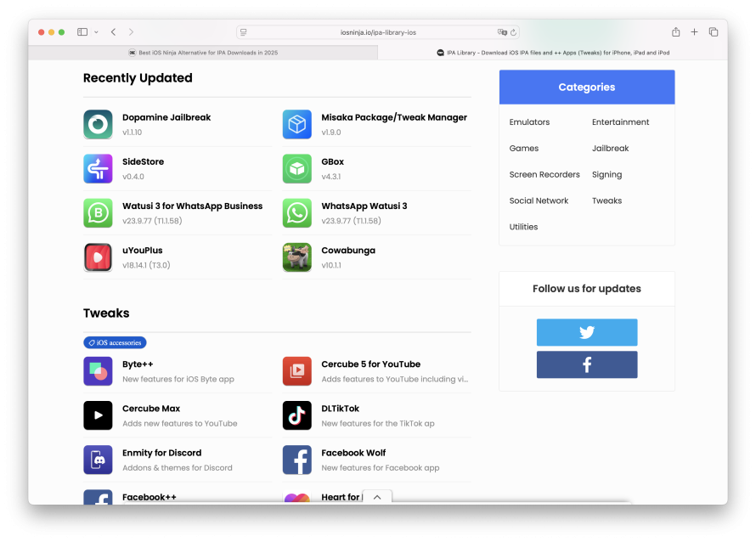756x542 pixels.
Task: Click the iOS accessories tag badge
Action: click(115, 342)
